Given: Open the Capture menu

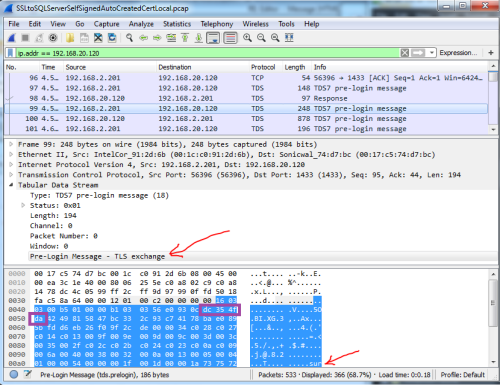Looking at the screenshot, I should [106, 24].
